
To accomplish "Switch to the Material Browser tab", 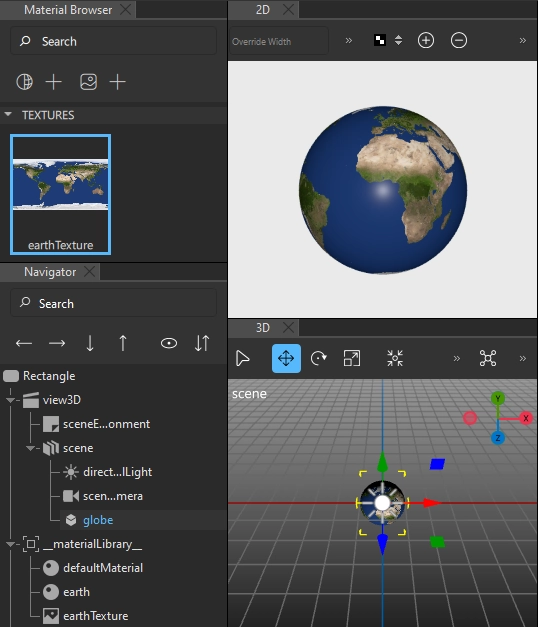I will point(68,10).
